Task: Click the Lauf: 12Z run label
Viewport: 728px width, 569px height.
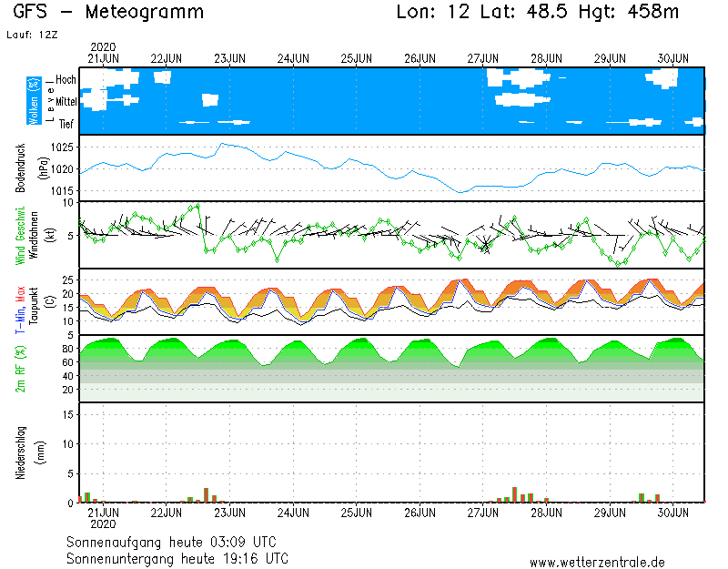Action: point(30,36)
